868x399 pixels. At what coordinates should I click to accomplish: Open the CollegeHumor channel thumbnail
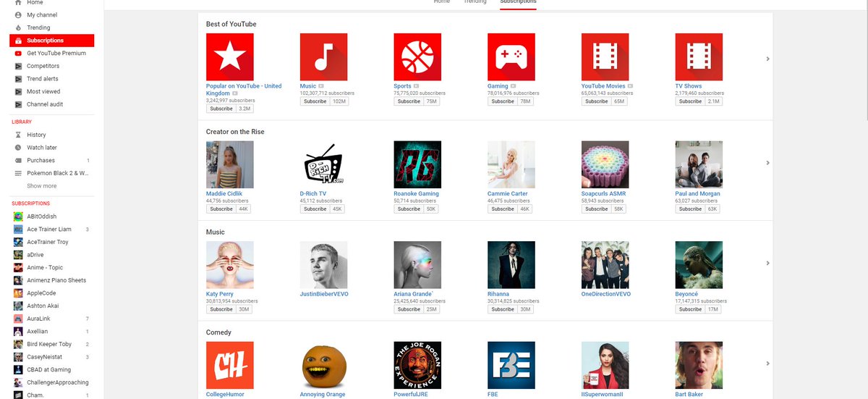[x=230, y=365]
